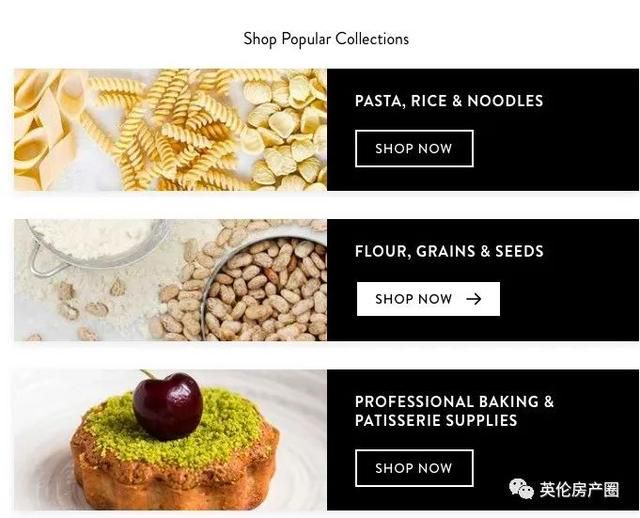Select Professional Baking & Patisserie Supplies heading
The width and height of the screenshot is (640, 518).
click(454, 411)
